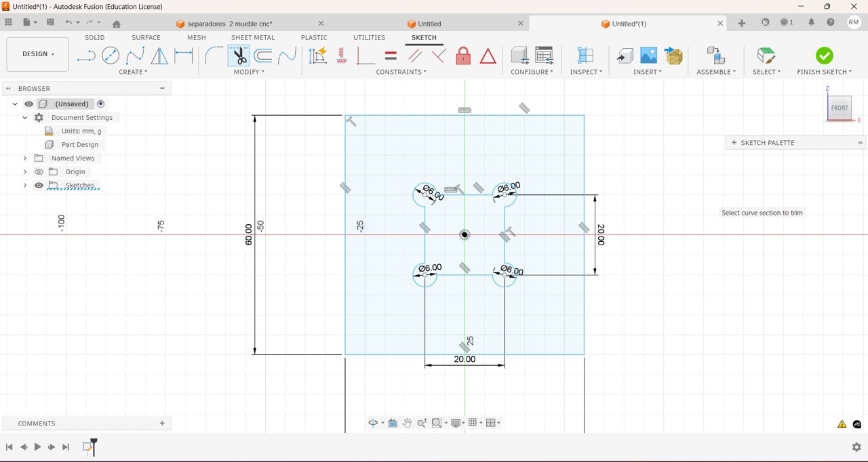Switch to the Plastic tab
Viewport: 868px width, 462px height.
click(x=314, y=38)
